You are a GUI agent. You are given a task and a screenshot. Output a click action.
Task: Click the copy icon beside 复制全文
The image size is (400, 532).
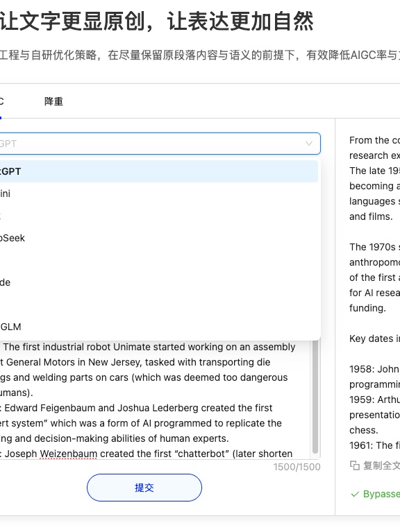[x=354, y=465]
